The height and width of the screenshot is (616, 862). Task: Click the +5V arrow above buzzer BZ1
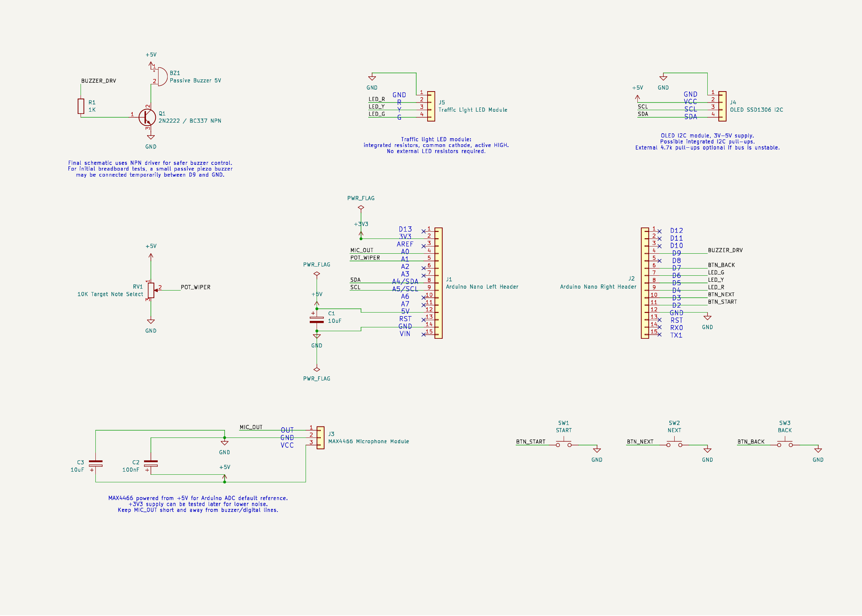pyautogui.click(x=151, y=65)
